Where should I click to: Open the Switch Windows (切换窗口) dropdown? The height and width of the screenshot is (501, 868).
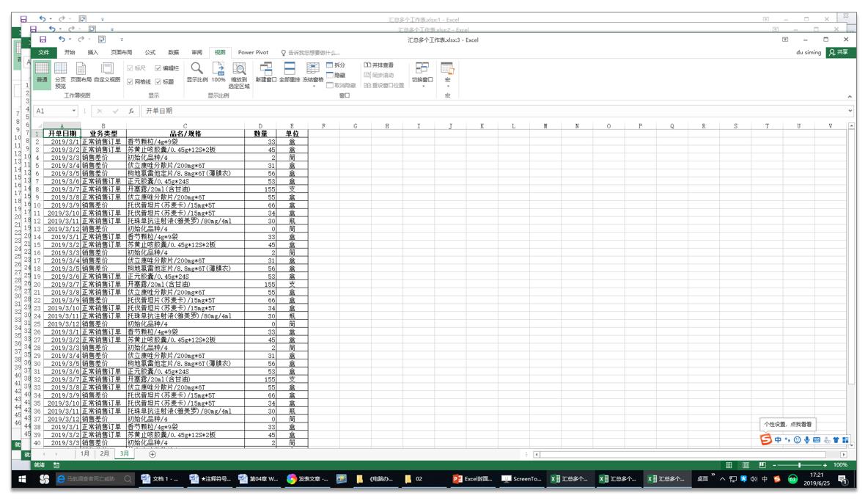(422, 76)
